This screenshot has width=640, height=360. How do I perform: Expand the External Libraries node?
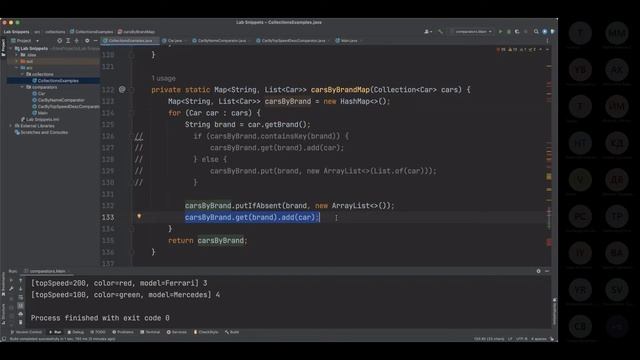coord(11,126)
